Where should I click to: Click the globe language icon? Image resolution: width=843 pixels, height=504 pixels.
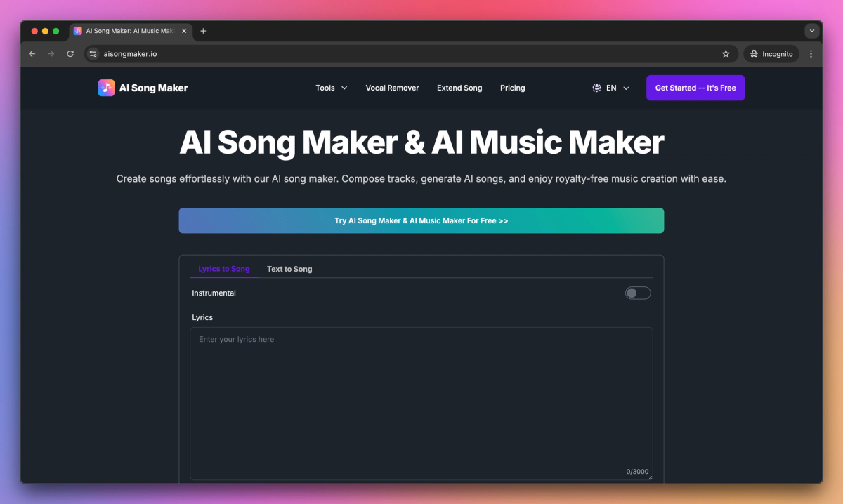596,88
